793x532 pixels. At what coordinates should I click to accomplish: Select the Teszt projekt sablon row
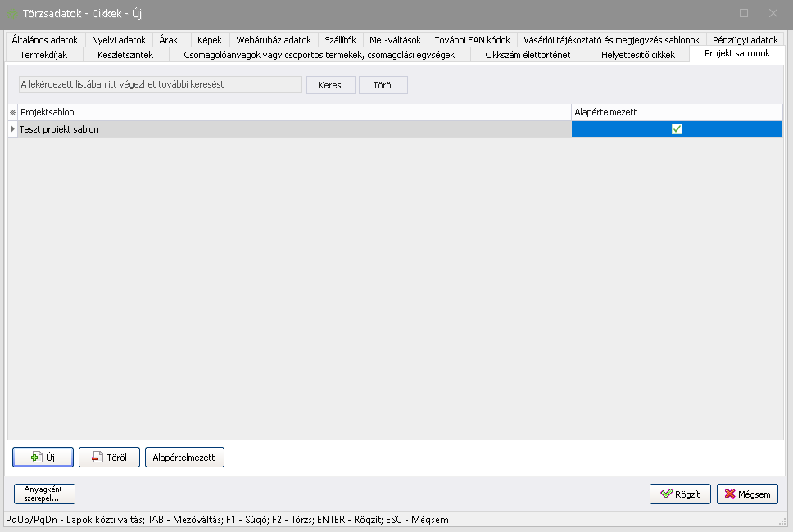295,129
